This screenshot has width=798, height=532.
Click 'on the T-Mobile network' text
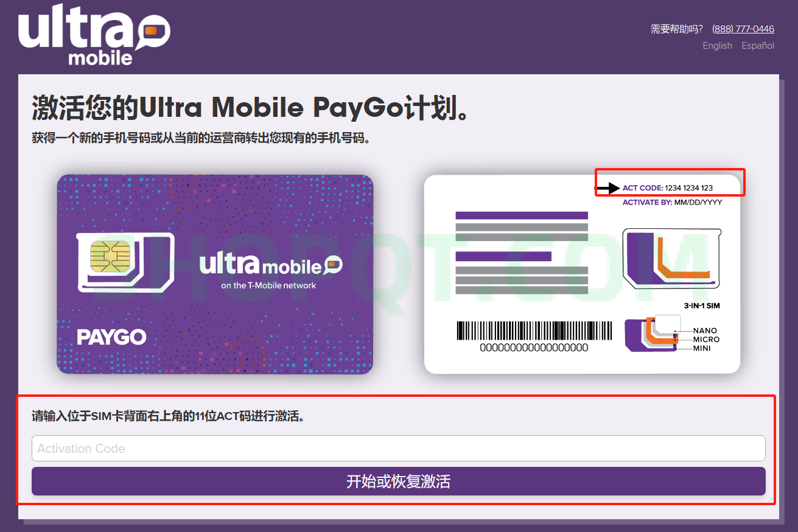click(268, 285)
